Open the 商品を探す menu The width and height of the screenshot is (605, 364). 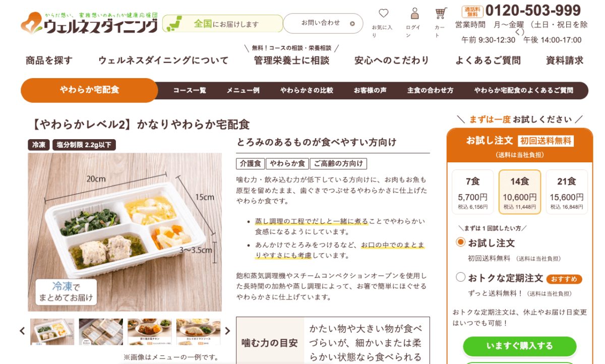pyautogui.click(x=49, y=60)
